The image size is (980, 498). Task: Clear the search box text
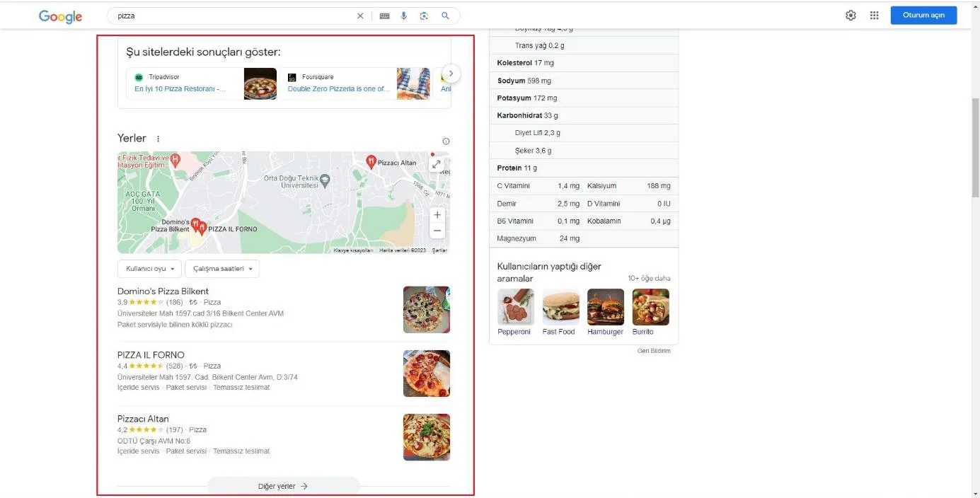tap(360, 16)
